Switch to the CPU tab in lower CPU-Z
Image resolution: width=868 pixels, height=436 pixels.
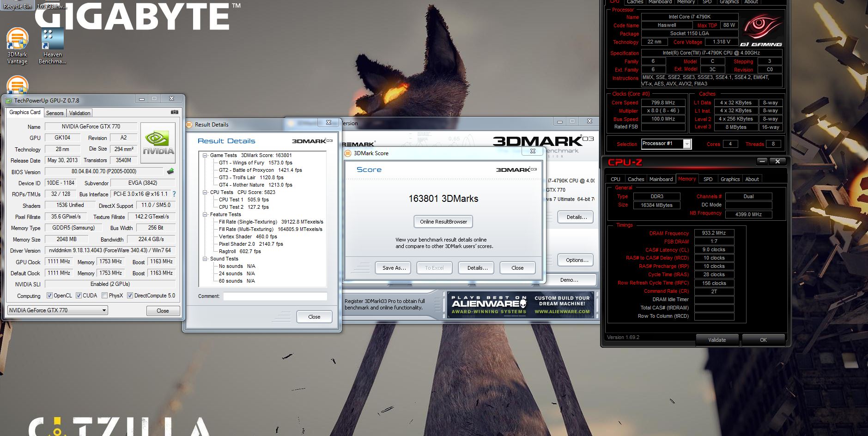[x=615, y=179]
